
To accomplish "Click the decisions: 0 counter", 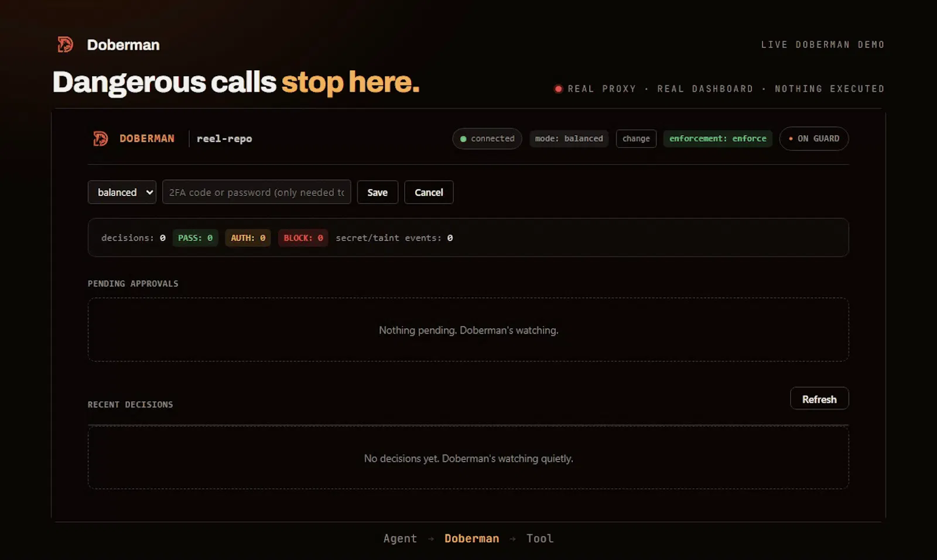I will (134, 238).
